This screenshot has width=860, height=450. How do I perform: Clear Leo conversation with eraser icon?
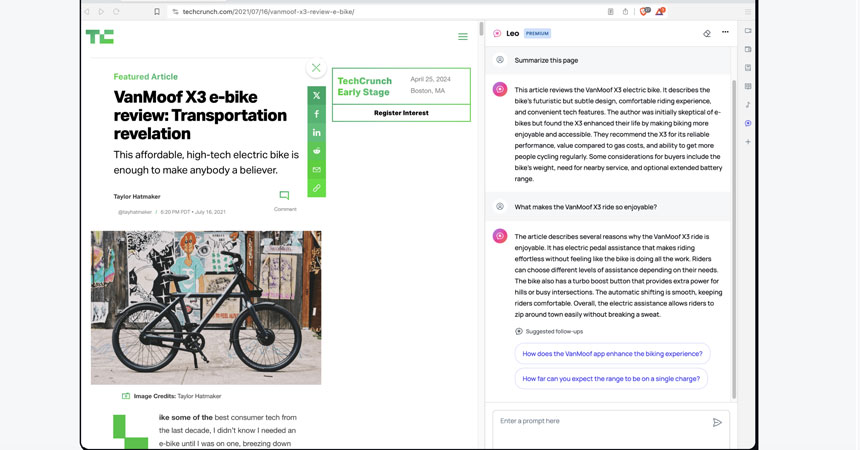tap(707, 33)
